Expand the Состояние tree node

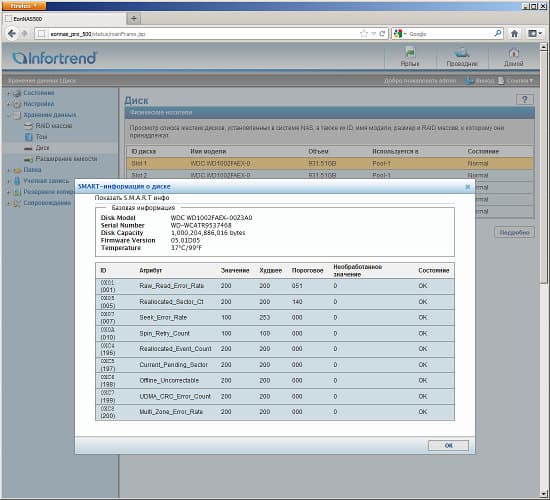point(9,93)
